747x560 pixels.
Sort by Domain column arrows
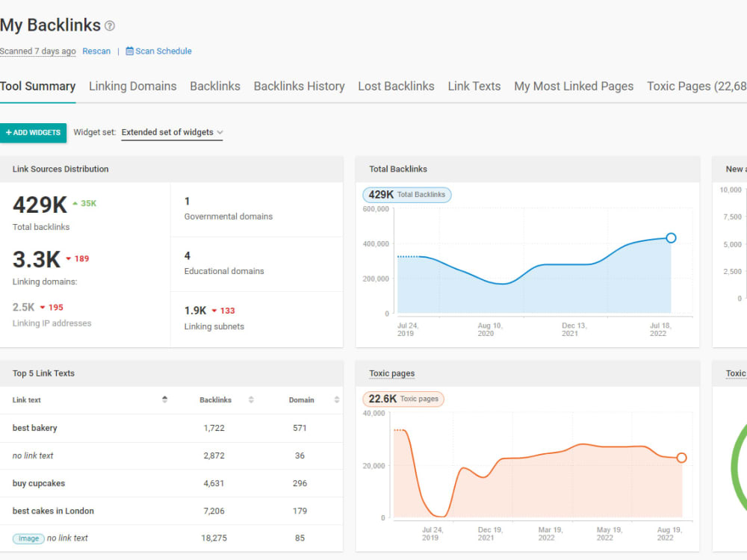click(337, 399)
